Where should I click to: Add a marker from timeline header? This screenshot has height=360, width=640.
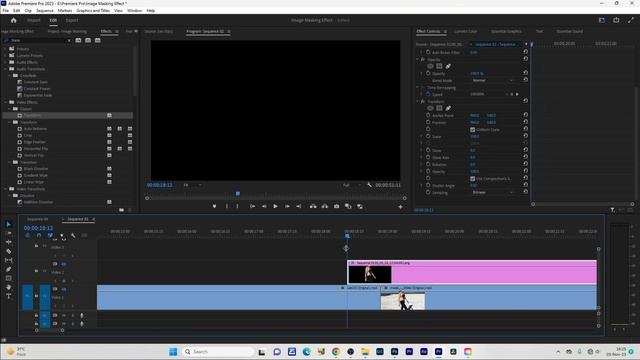(62, 236)
